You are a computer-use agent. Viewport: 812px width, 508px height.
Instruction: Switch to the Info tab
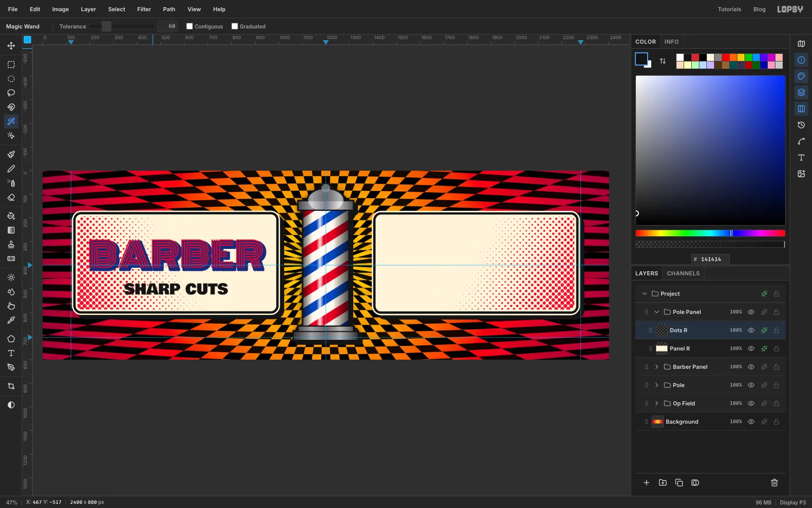point(671,42)
